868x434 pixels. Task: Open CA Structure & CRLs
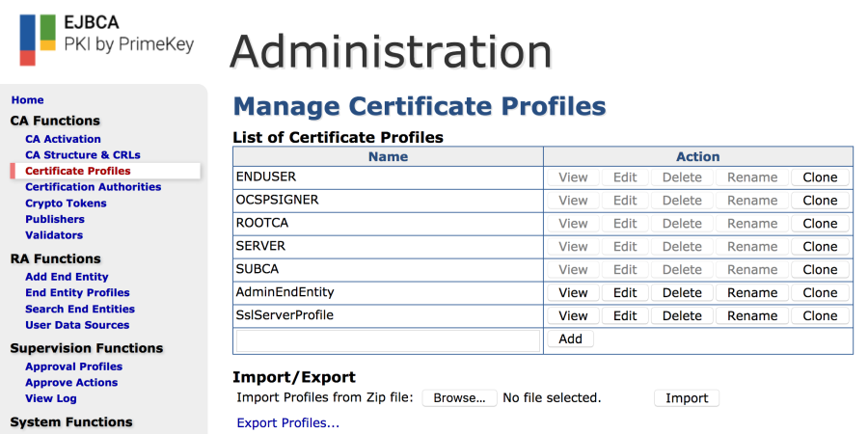tap(82, 155)
